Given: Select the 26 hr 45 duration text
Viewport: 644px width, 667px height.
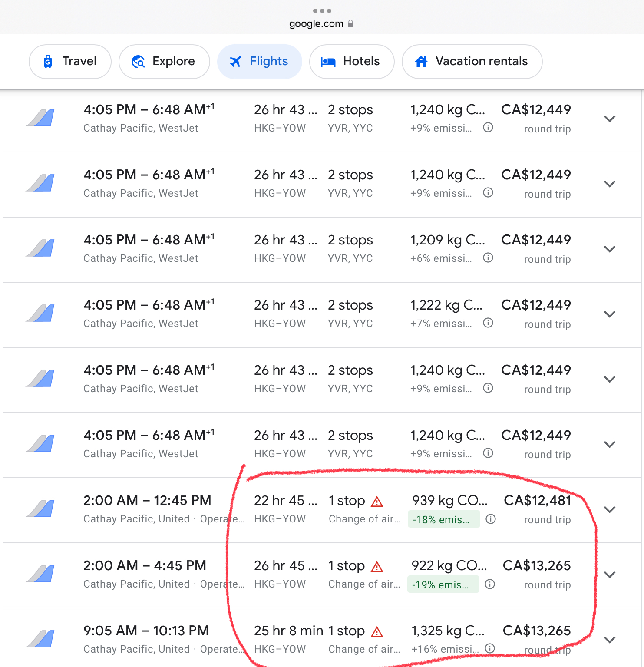Looking at the screenshot, I should click(286, 566).
